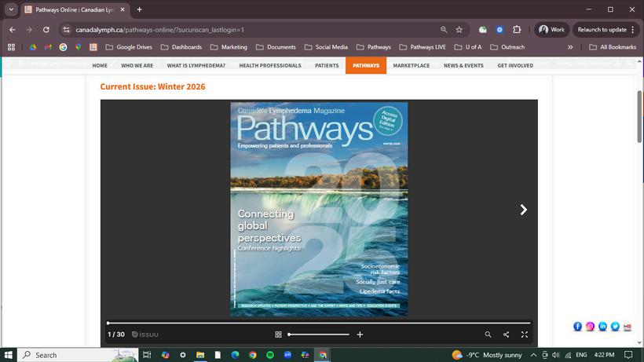
Task: Open the Instagram social icon
Action: point(590,327)
